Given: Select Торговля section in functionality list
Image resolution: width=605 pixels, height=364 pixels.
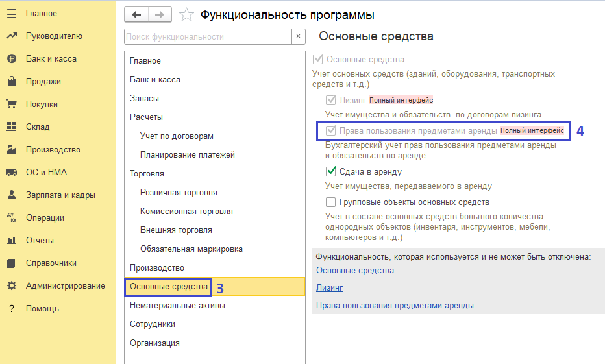Looking at the screenshot, I should tap(147, 174).
